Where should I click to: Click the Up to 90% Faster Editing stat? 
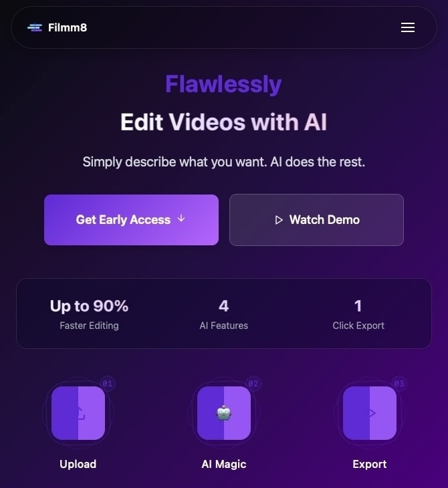(89, 314)
